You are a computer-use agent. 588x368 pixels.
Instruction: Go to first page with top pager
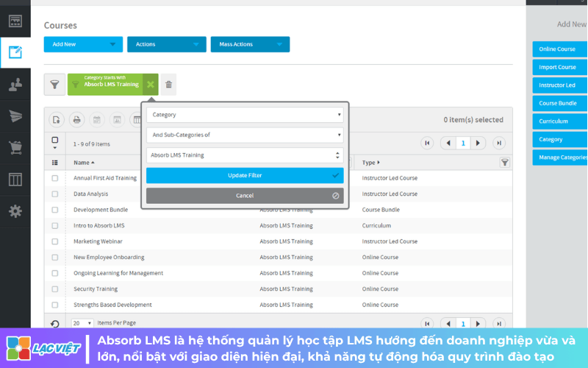tap(427, 143)
